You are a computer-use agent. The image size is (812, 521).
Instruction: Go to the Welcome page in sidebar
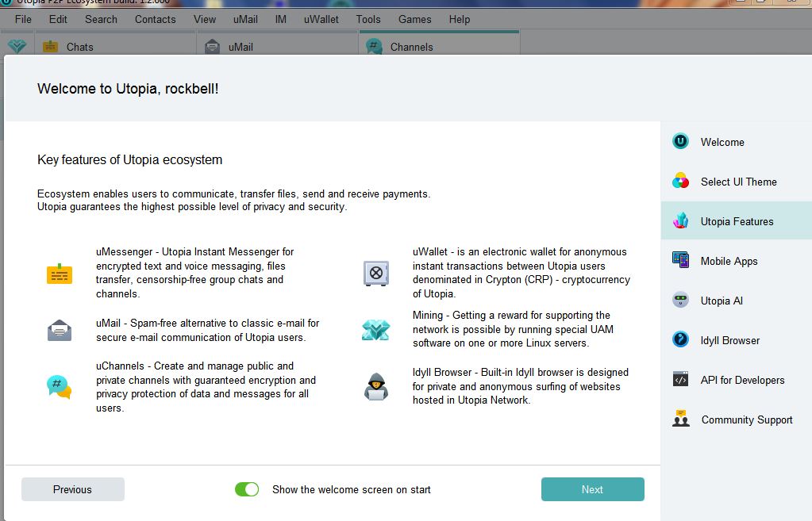pyautogui.click(x=737, y=142)
